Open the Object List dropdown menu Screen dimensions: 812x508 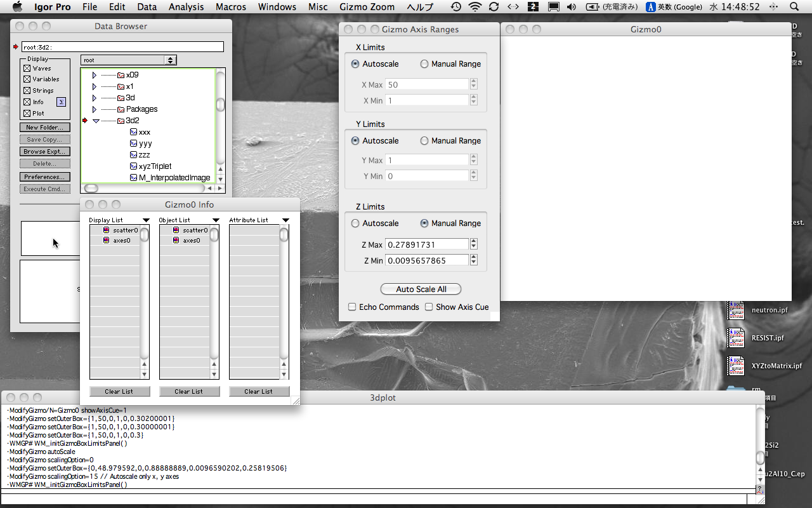tap(216, 220)
